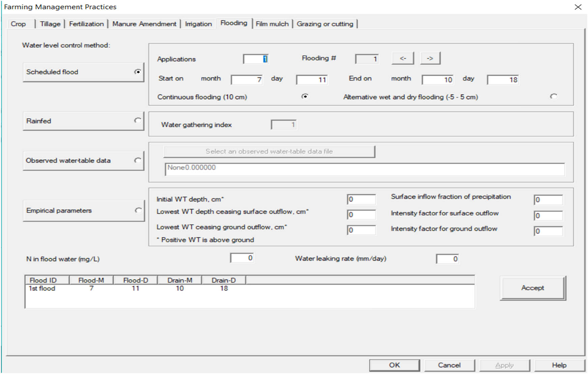This screenshot has width=588, height=374.
Task: Go to the Manure Amendment tab
Action: [144, 24]
